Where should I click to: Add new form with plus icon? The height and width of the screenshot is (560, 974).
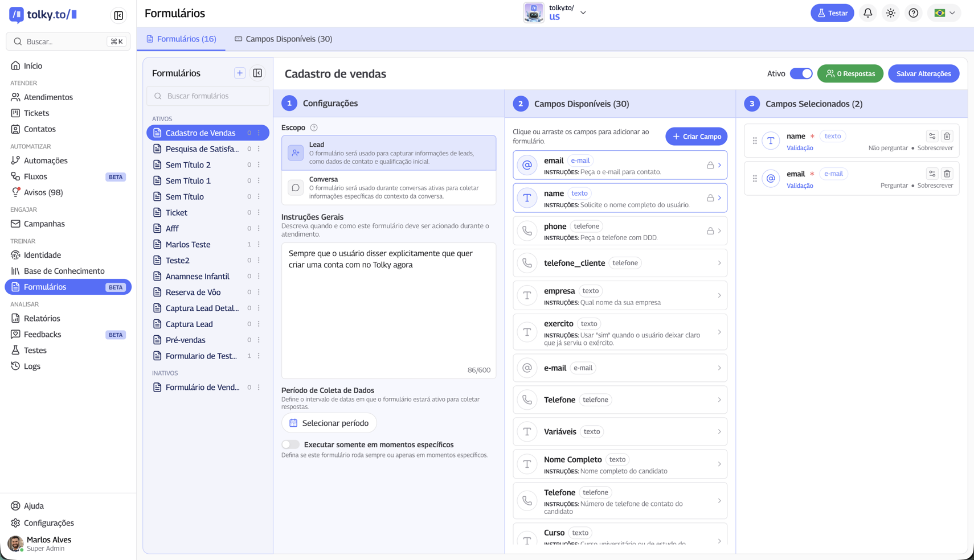point(240,73)
